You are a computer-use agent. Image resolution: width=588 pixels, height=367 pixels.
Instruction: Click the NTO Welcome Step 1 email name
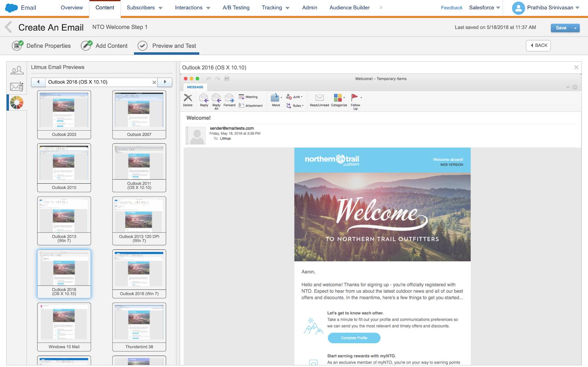(120, 27)
